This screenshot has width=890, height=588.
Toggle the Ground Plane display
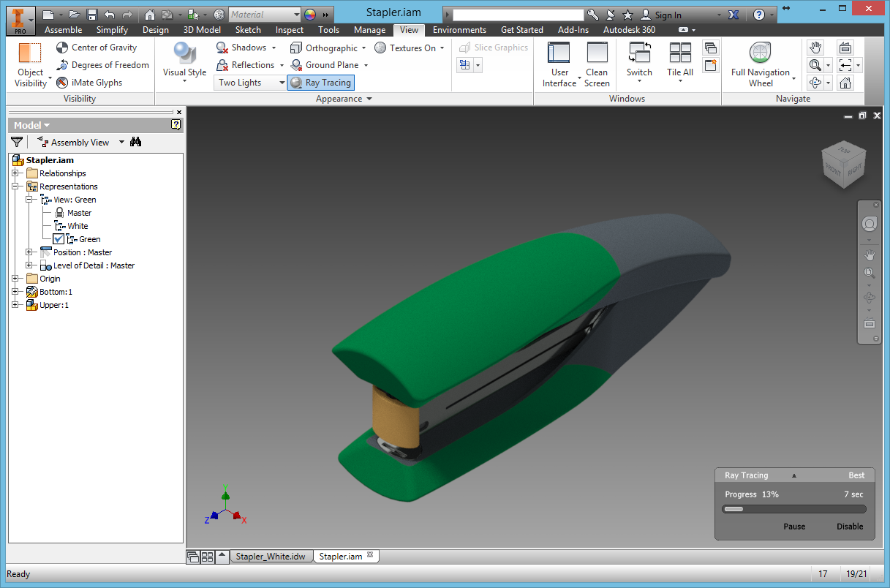coord(325,65)
